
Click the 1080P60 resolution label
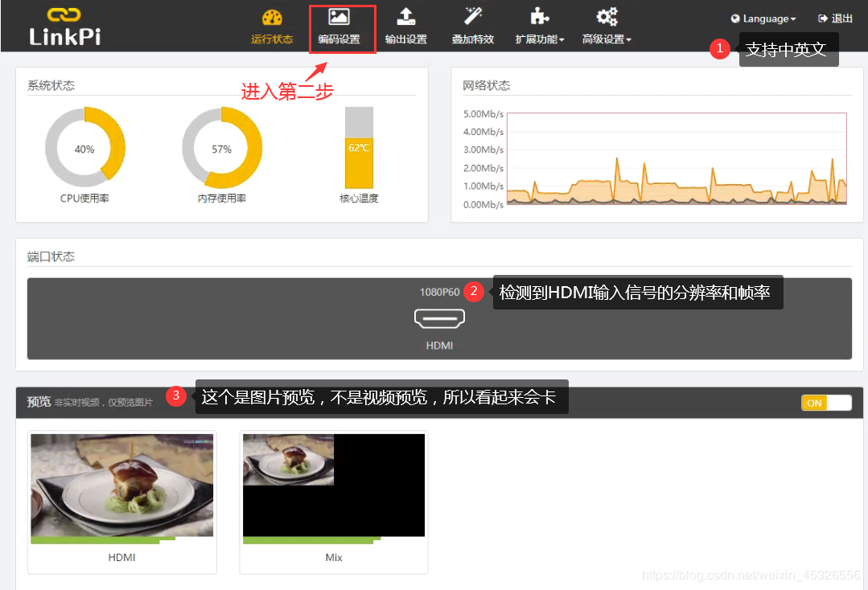[x=439, y=292]
